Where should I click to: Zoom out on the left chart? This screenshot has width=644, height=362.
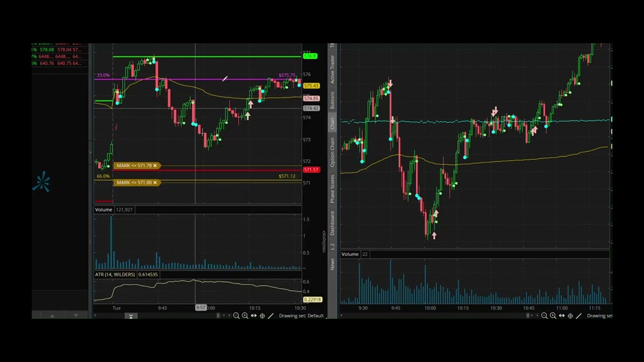pyautogui.click(x=236, y=316)
